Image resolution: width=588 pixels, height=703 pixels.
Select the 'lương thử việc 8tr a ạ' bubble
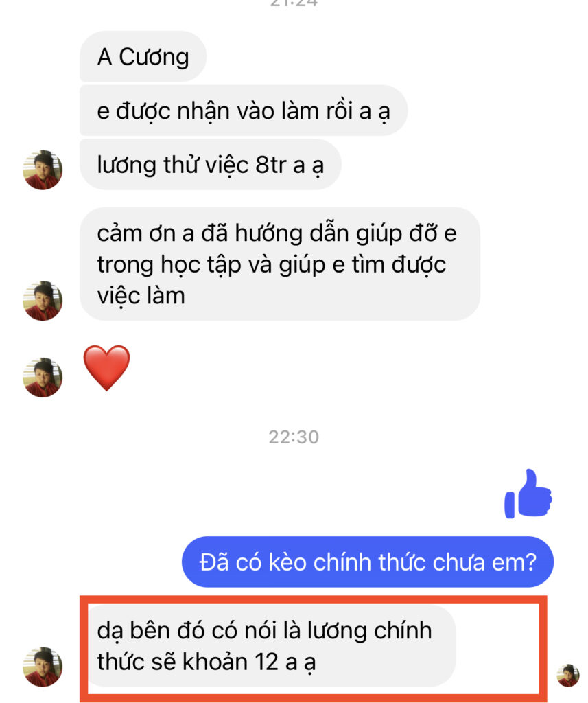[211, 165]
